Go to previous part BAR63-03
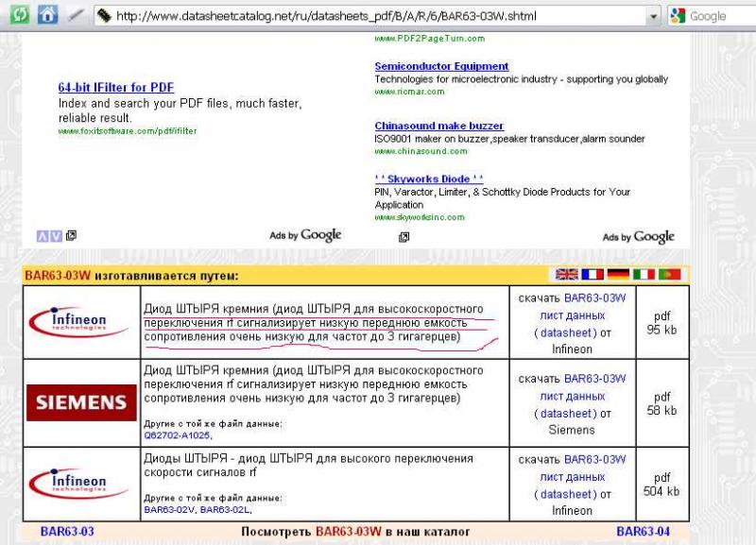This screenshot has height=545, width=756. 67,532
